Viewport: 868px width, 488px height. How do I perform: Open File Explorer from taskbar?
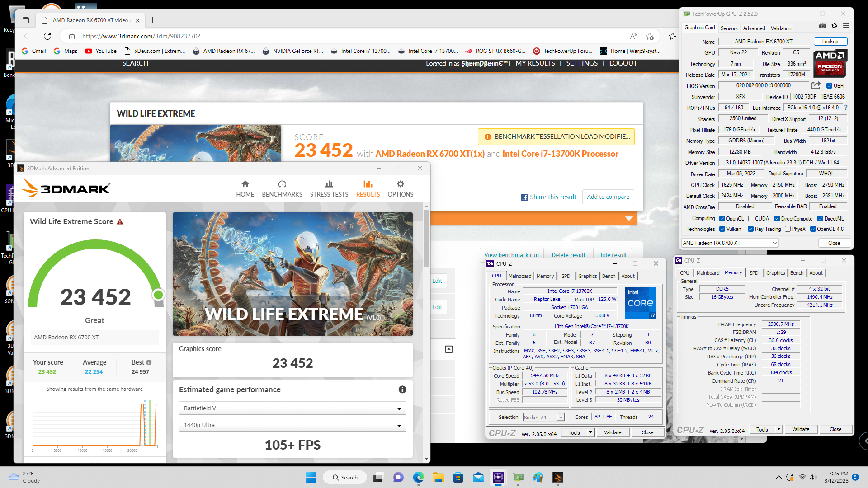(x=438, y=477)
